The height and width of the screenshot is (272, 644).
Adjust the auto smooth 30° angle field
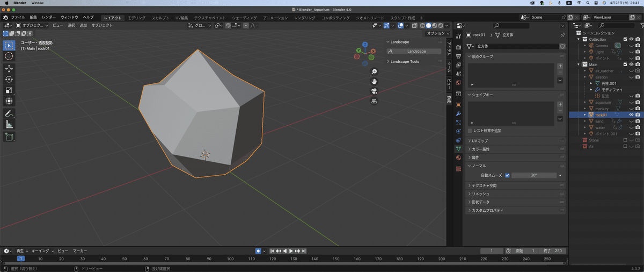tap(533, 175)
